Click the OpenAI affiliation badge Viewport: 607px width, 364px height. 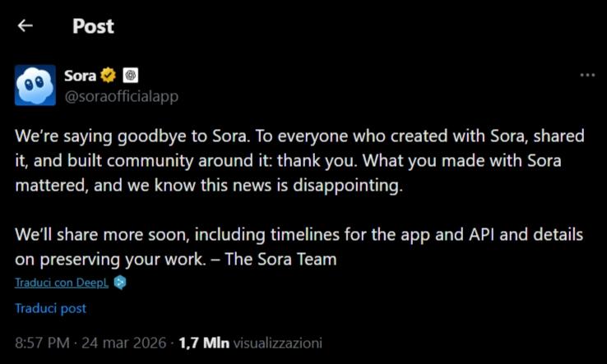130,76
